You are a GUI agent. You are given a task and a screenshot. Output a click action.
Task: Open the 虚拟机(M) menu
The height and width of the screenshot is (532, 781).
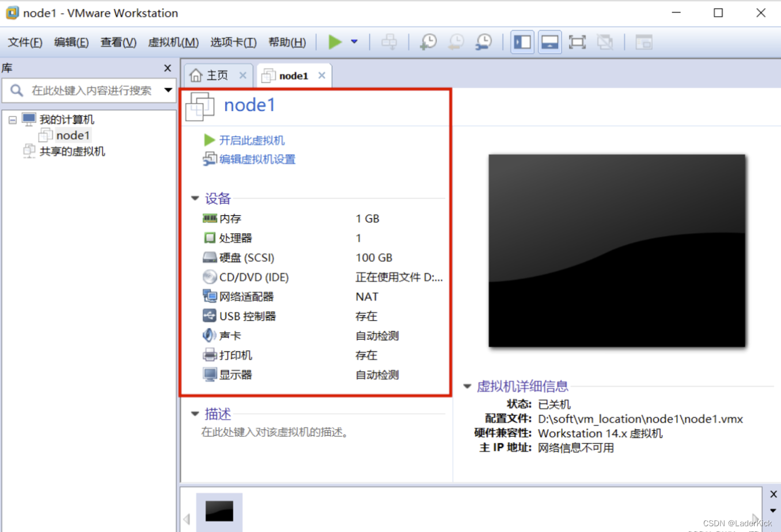173,42
